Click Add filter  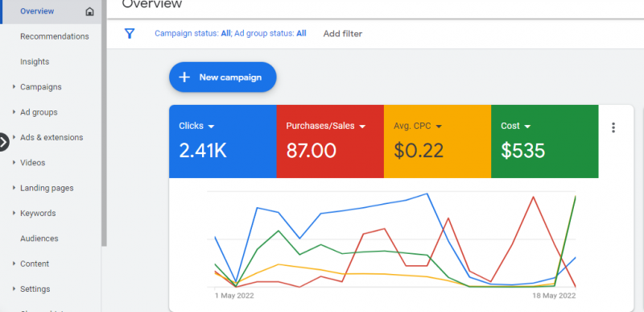pos(343,34)
